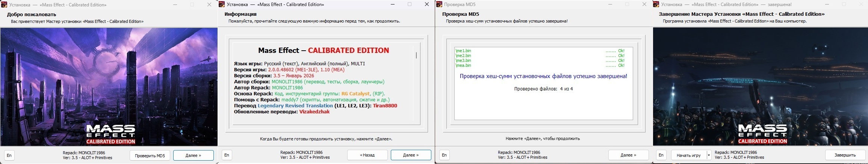The width and height of the screenshot is (868, 164).
Task: Click Ver: 3.5 - ALOT+Primitives in Информация window
Action: (x=305, y=158)
